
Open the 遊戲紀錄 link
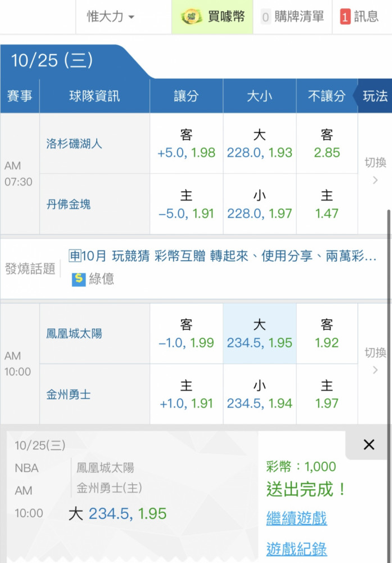click(x=296, y=548)
